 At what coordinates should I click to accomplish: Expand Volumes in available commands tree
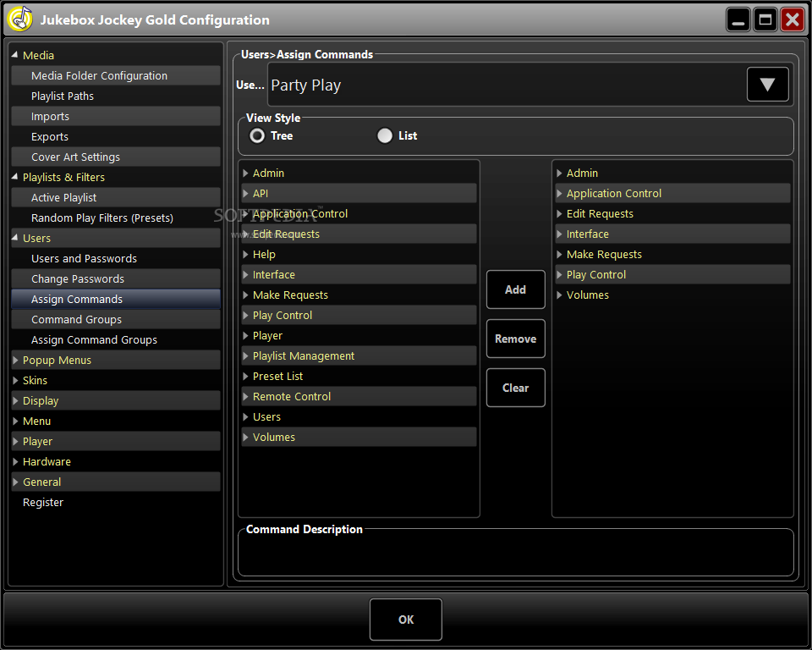[x=245, y=438]
